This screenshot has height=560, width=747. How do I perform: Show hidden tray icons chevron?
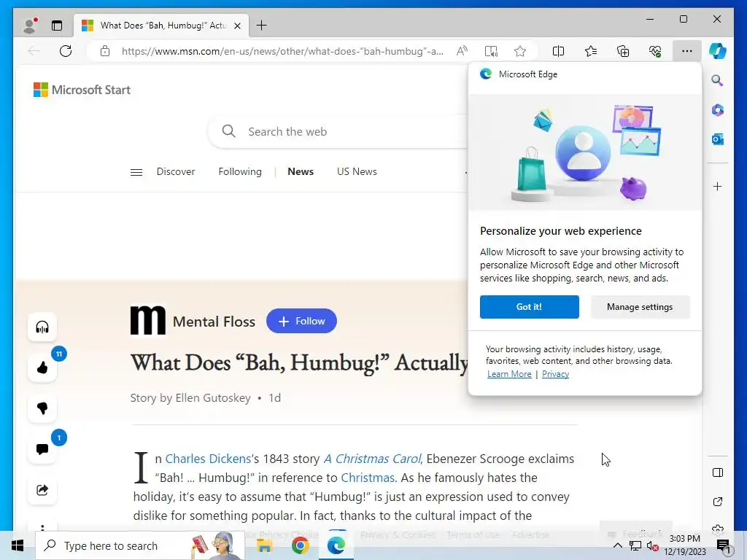pos(617,545)
